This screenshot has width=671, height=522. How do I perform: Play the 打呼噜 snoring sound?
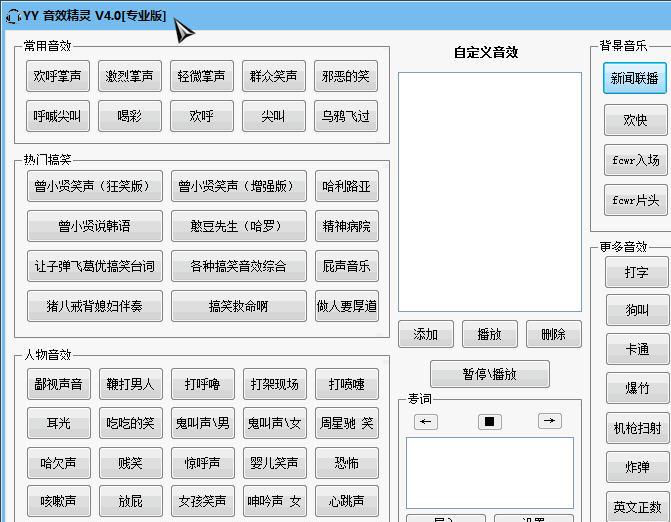202,384
